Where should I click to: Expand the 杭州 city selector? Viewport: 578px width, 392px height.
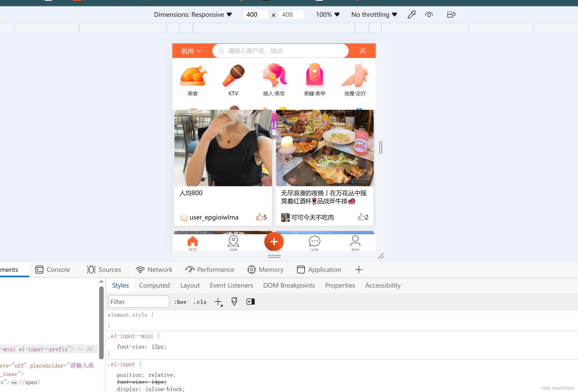coord(191,51)
